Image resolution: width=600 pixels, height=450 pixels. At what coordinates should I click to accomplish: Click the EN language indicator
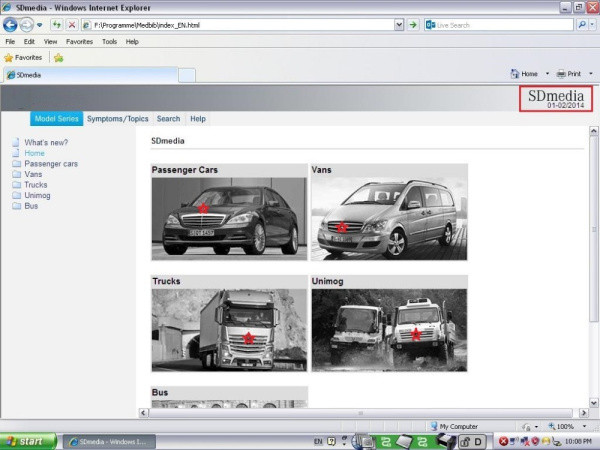[318, 442]
